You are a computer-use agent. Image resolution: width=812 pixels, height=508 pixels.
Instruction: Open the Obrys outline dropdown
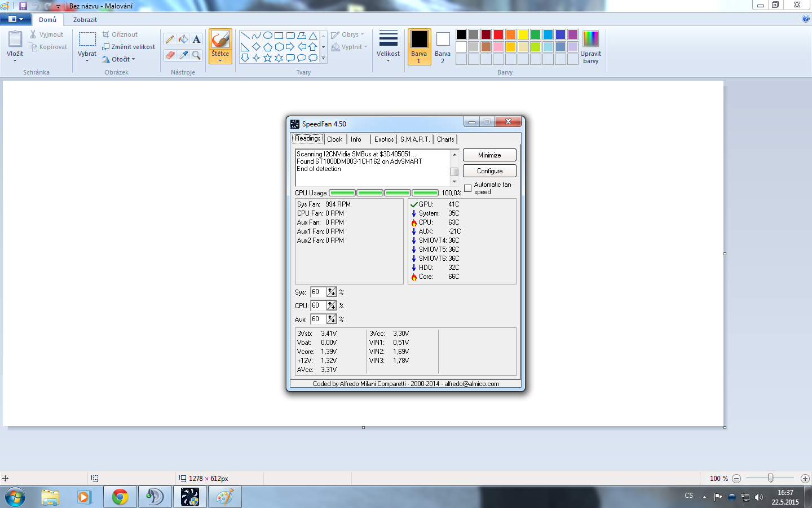(347, 34)
